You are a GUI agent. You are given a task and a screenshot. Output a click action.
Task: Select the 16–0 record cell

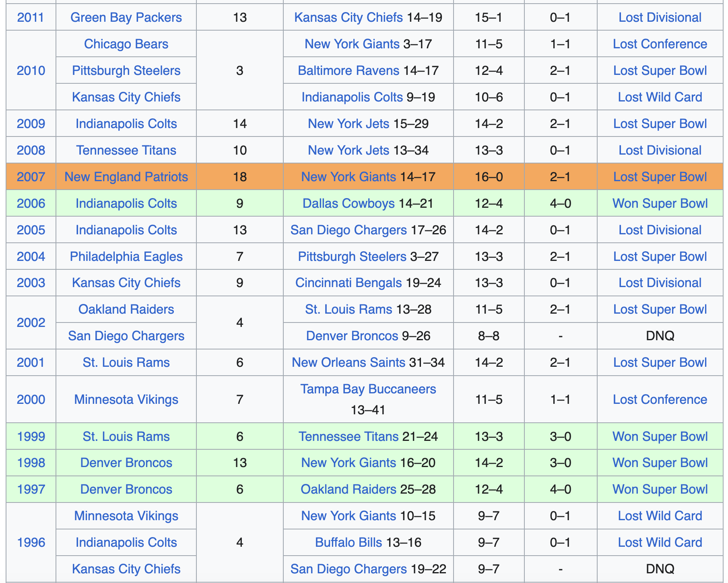pyautogui.click(x=489, y=177)
